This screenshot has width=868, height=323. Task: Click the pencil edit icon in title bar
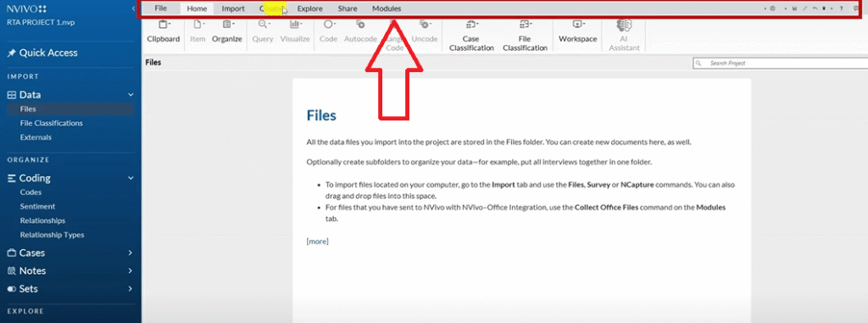pos(805,8)
